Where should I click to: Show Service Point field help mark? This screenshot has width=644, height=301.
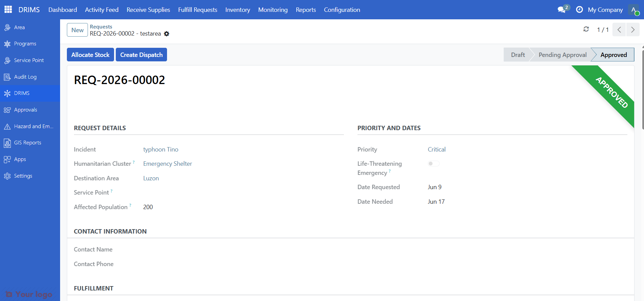pos(112,191)
